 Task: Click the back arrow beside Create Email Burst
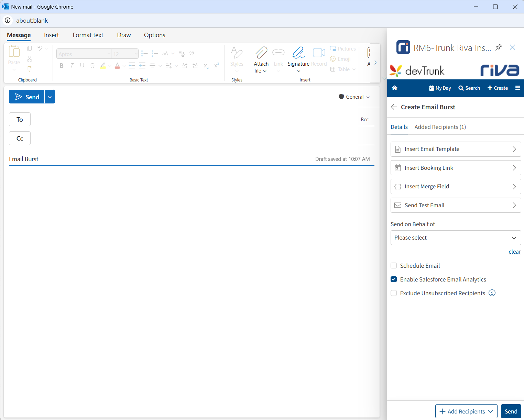[394, 107]
